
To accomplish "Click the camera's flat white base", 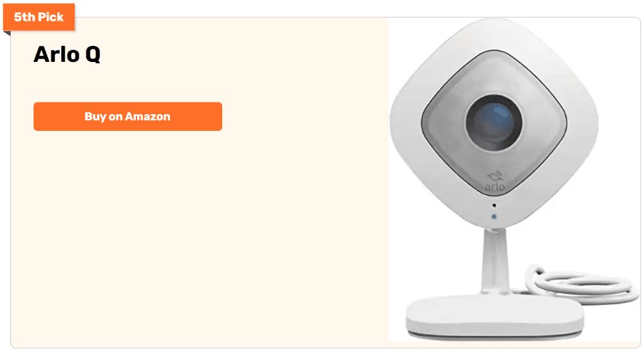I will pos(495,317).
